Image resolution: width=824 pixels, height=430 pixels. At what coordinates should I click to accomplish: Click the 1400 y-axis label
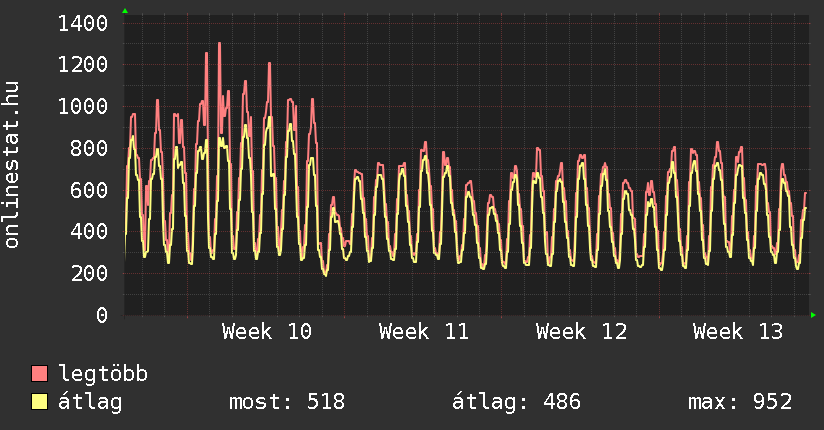83,23
